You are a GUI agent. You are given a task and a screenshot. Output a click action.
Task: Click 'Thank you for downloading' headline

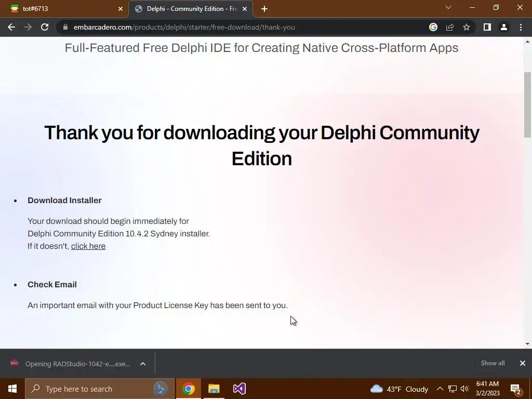tap(262, 145)
